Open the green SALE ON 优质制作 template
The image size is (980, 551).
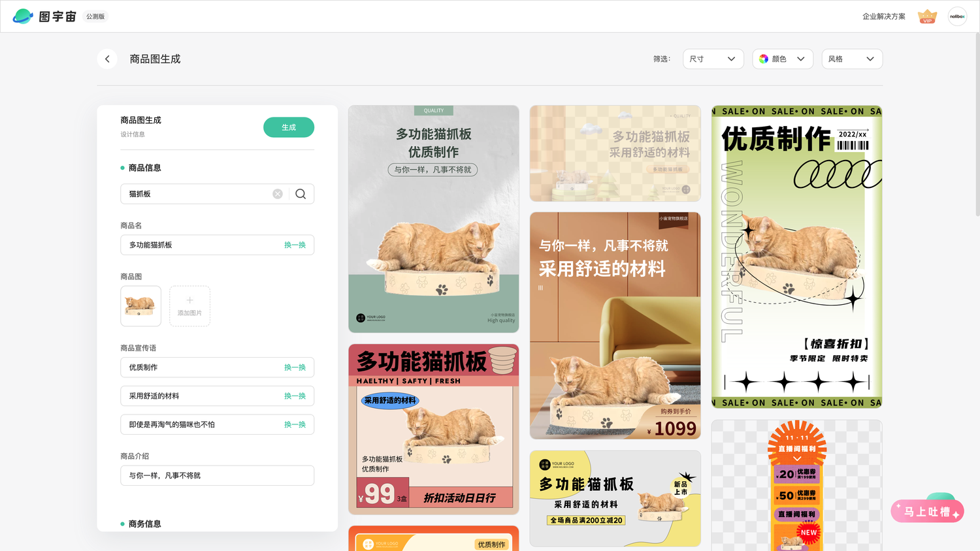click(797, 257)
